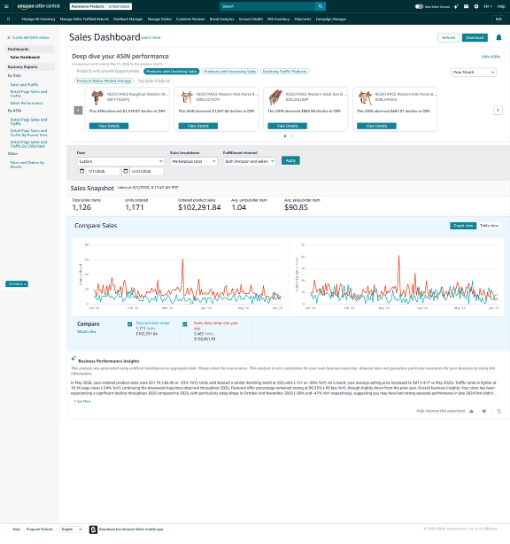
Task: Open Account Health menu item
Action: tap(250, 19)
